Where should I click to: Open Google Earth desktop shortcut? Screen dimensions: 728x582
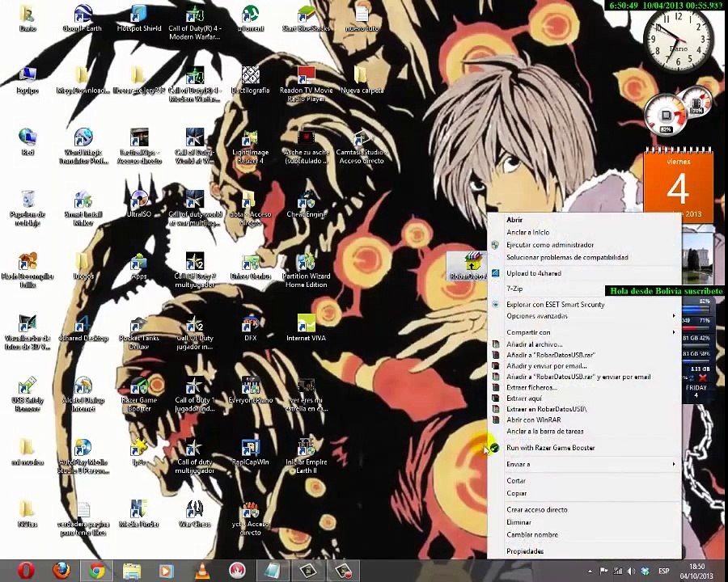coord(83,19)
